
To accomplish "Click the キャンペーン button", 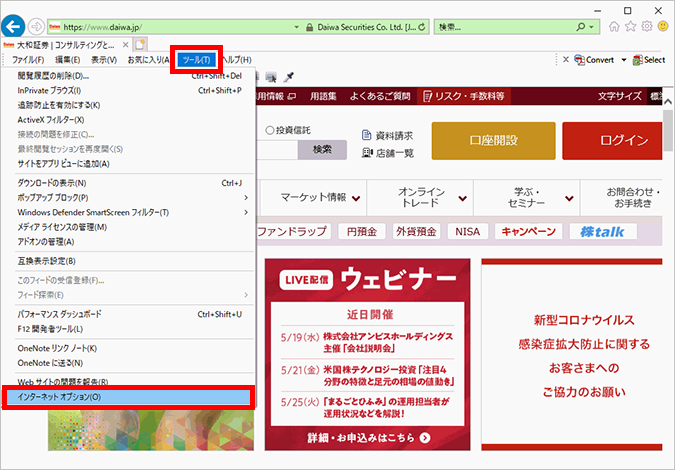I will coord(528,232).
